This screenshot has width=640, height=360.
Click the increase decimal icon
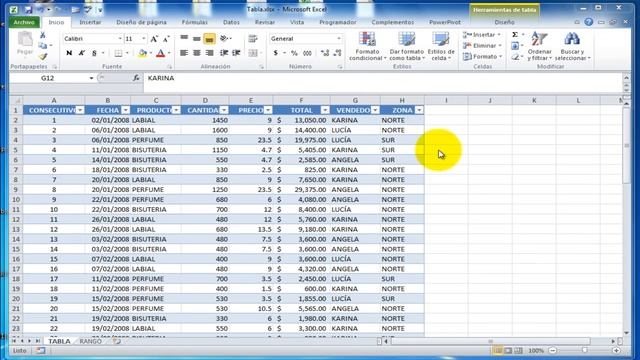pyautogui.click(x=325, y=53)
